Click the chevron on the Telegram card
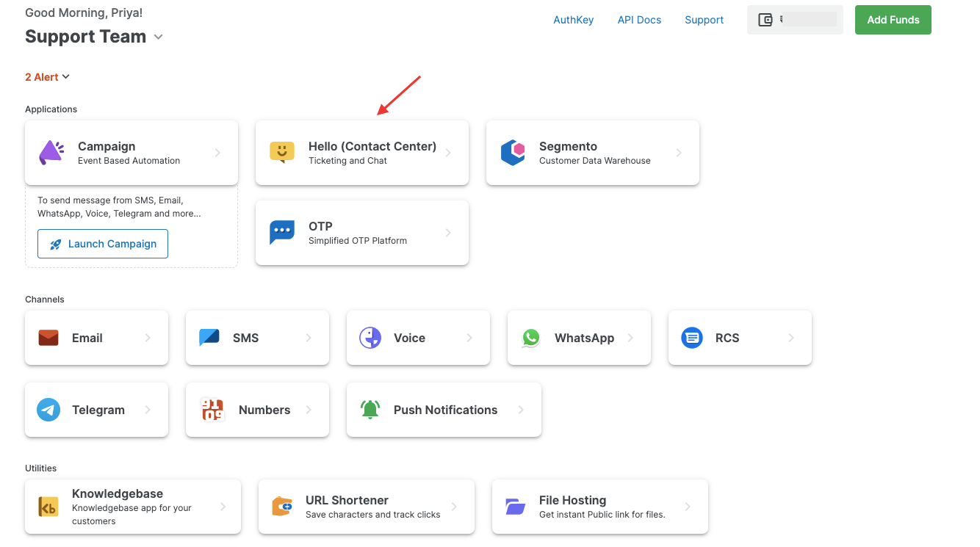The height and width of the screenshot is (547, 980). click(x=148, y=410)
